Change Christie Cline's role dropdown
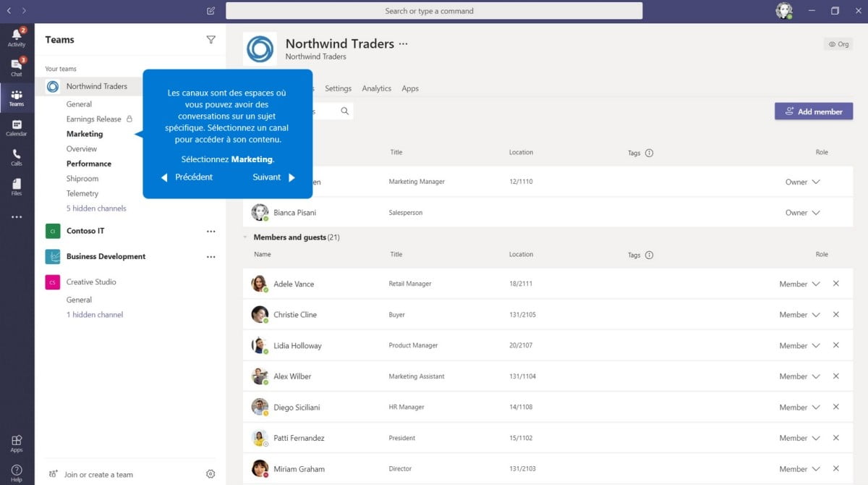This screenshot has height=485, width=868. 800,315
